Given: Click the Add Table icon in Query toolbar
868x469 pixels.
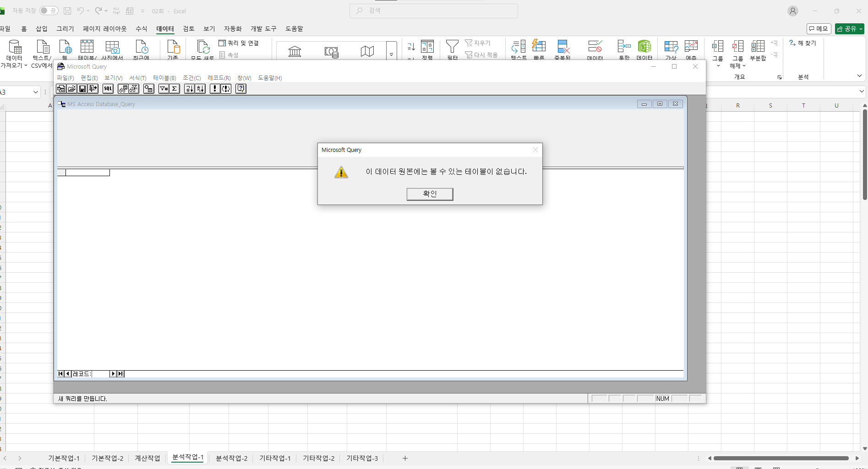Looking at the screenshot, I should click(x=149, y=89).
